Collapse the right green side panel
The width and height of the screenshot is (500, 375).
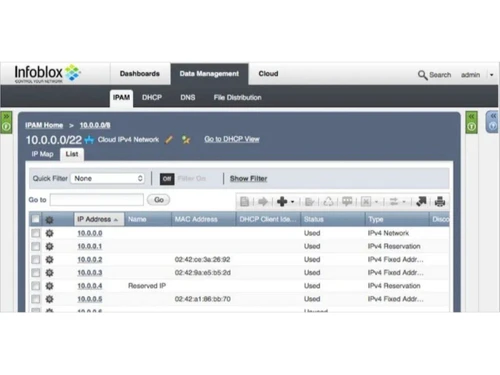point(471,116)
